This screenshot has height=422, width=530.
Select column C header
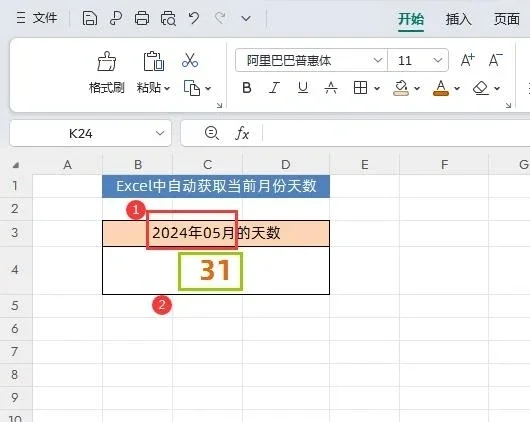208,165
